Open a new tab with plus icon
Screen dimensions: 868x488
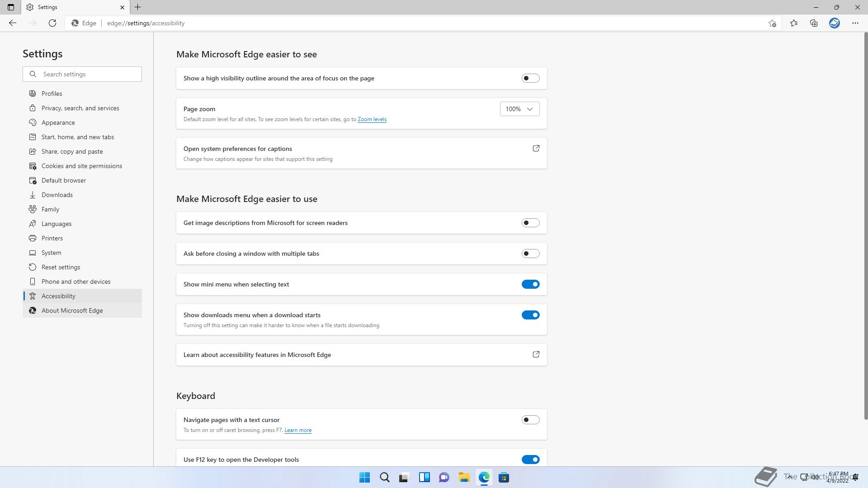coord(138,7)
